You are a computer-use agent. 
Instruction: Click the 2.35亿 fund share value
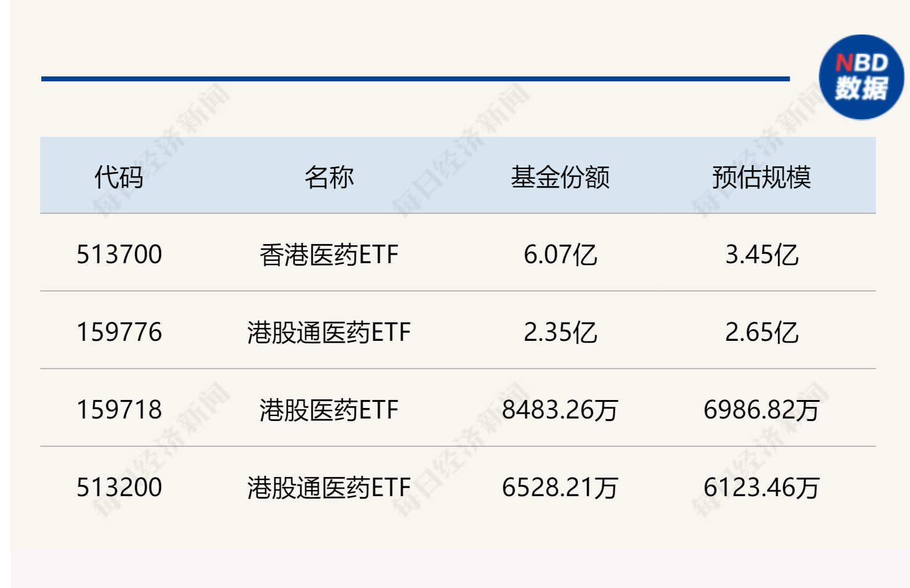pyautogui.click(x=560, y=332)
